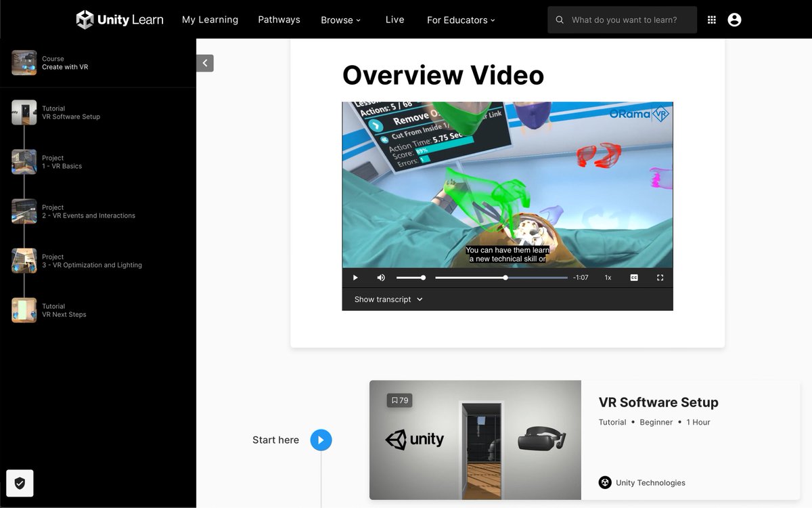Click the search magnifier icon
Image resolution: width=812 pixels, height=508 pixels.
click(x=560, y=20)
